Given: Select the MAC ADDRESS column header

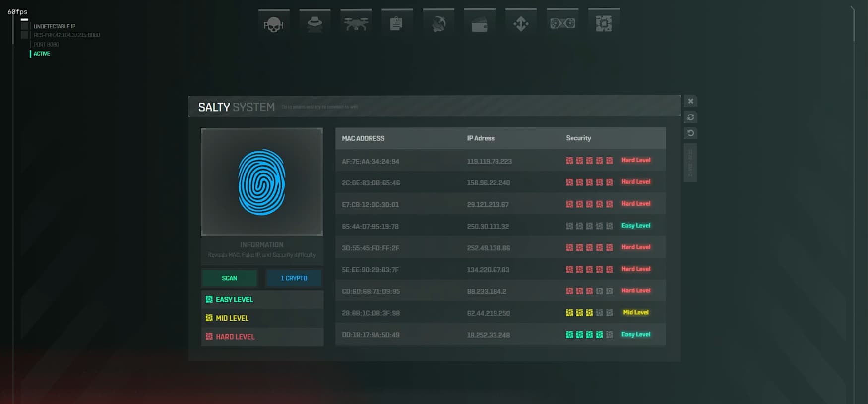Looking at the screenshot, I should 363,138.
